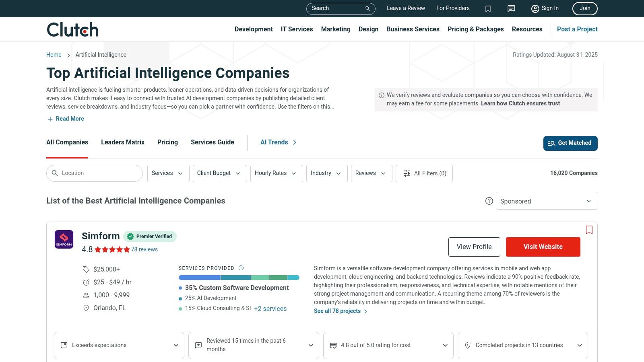Viewport: 644px width, 362px height.
Task: Open the All Filters panel
Action: [x=424, y=173]
